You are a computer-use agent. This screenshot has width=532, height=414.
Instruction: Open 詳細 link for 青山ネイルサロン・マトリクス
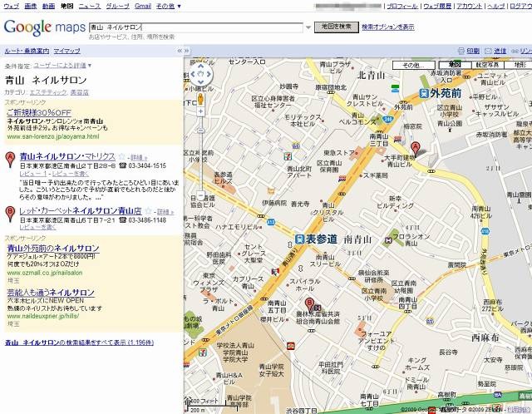click(x=139, y=157)
